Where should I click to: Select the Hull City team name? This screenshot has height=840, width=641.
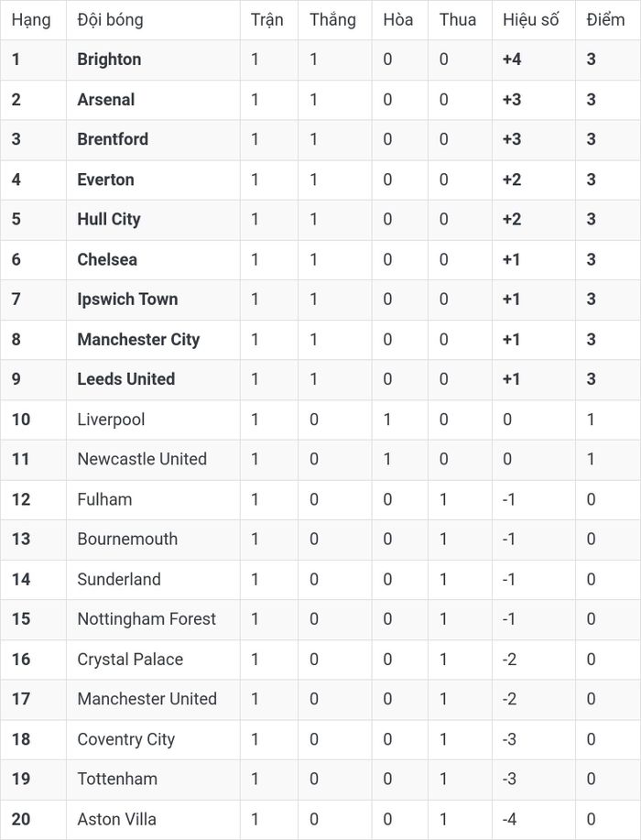pos(109,219)
